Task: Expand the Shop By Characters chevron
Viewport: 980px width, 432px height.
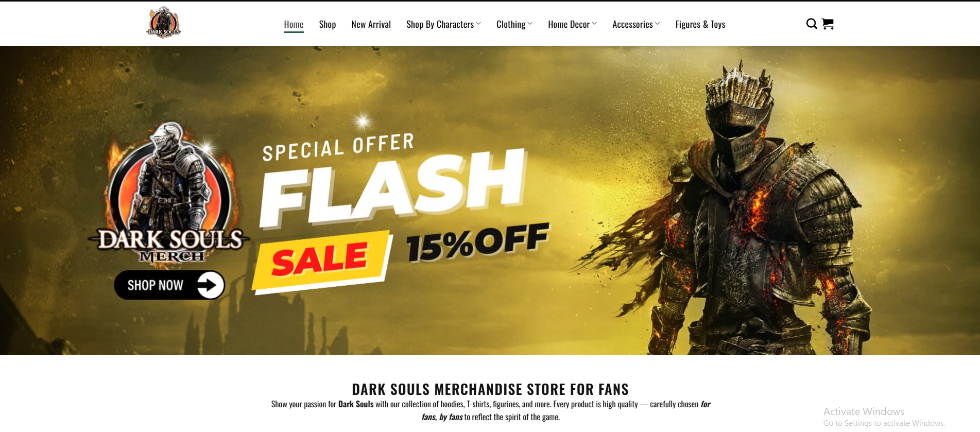Action: (478, 24)
